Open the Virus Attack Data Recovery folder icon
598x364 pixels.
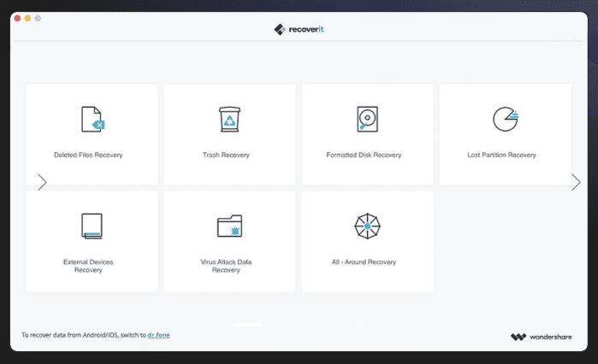tap(229, 226)
